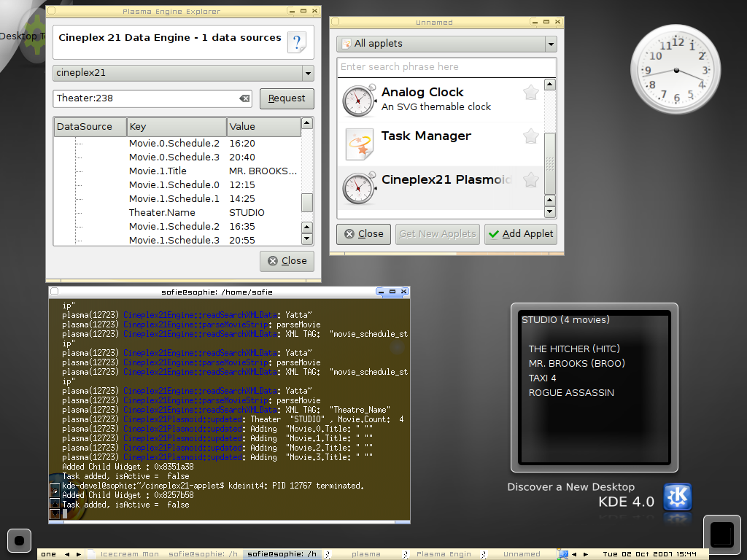
Task: Open the window menu of the Unnamed window titlebar
Action: (336, 22)
